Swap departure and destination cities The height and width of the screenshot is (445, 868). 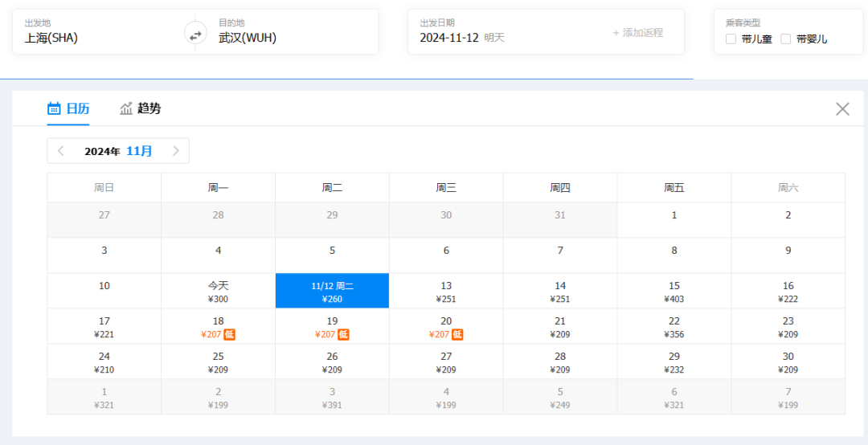(x=195, y=33)
